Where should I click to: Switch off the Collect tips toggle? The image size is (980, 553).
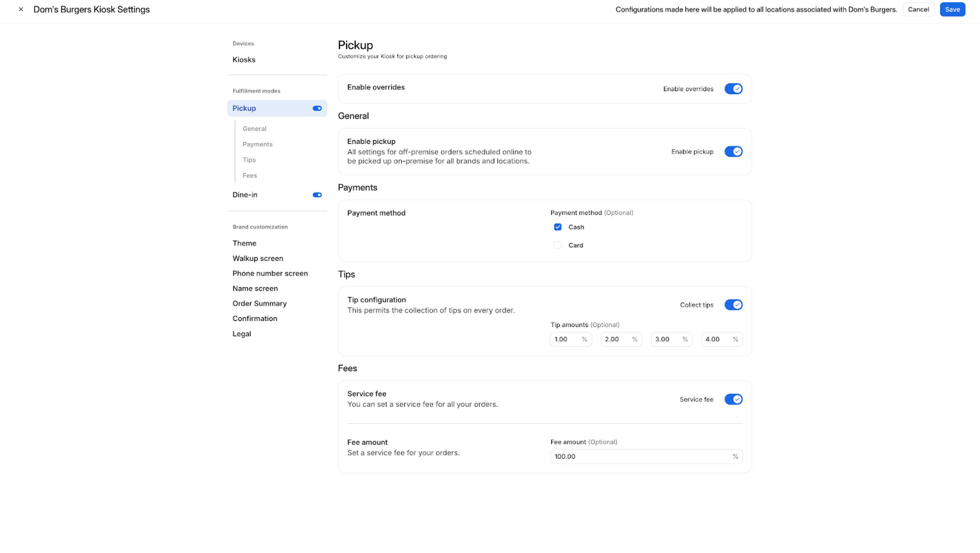(x=733, y=305)
